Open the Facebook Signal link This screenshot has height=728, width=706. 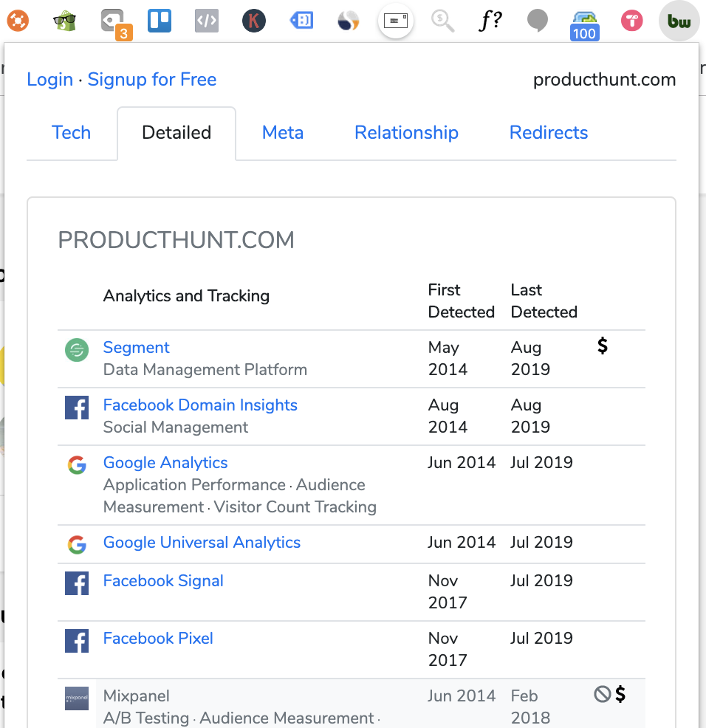coord(163,580)
